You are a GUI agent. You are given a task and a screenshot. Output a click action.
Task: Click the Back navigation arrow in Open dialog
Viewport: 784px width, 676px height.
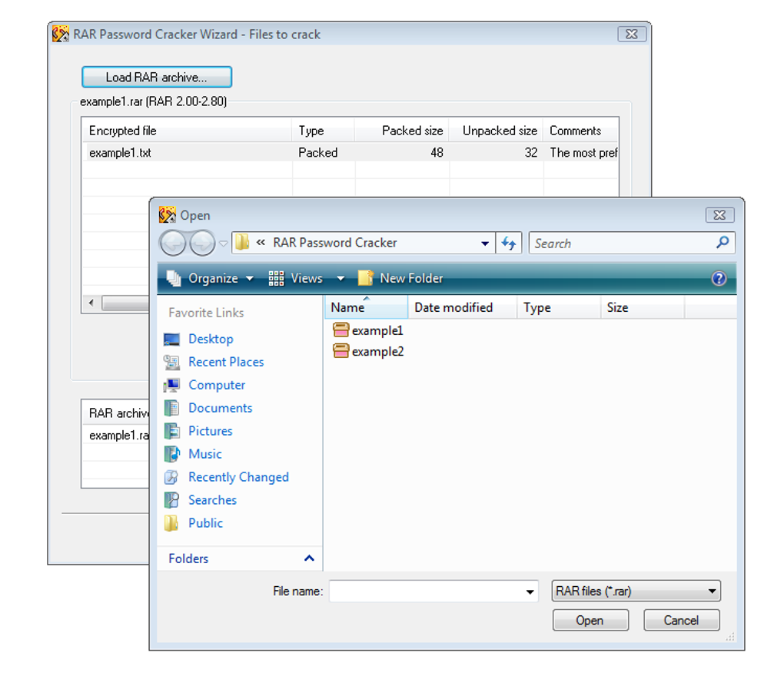(173, 244)
